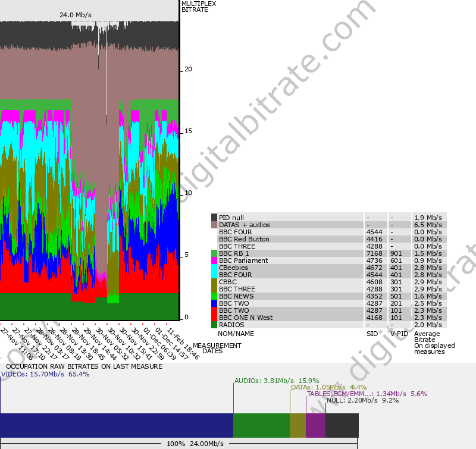Click the red BBC ONE N West legend swatch

click(x=214, y=314)
